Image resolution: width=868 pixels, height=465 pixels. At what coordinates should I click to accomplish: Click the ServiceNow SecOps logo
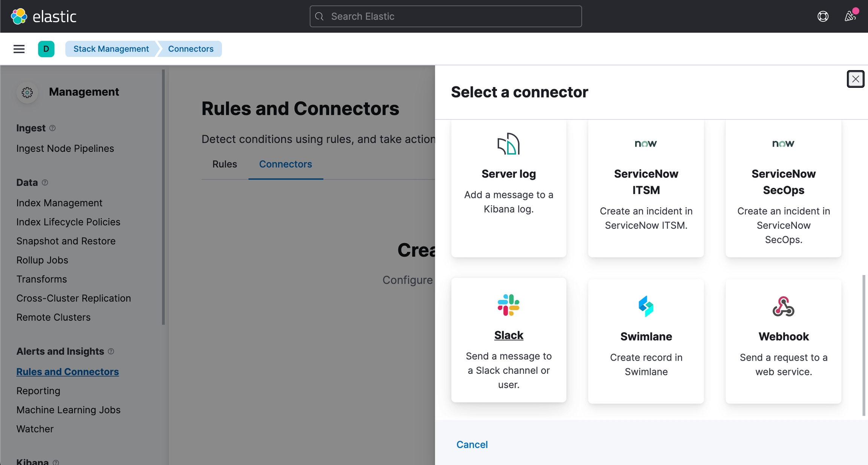[x=783, y=144]
